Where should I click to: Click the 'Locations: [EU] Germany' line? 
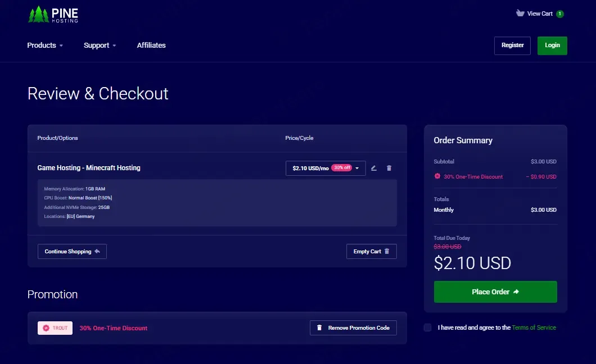(x=69, y=216)
